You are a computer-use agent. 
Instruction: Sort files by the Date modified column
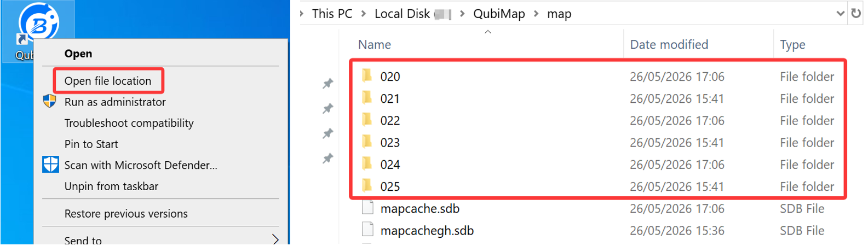669,45
